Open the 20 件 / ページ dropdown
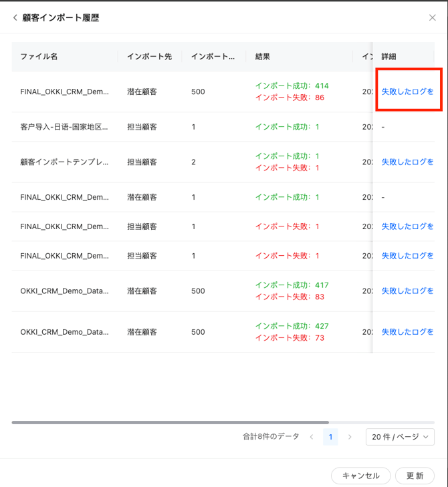Image resolution: width=448 pixels, height=487 pixels. click(x=400, y=437)
